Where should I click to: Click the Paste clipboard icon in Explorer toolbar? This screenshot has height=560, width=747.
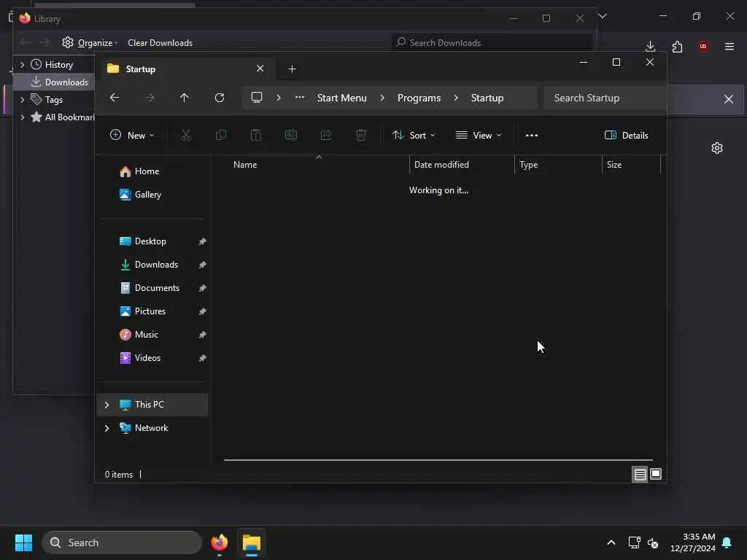[256, 135]
